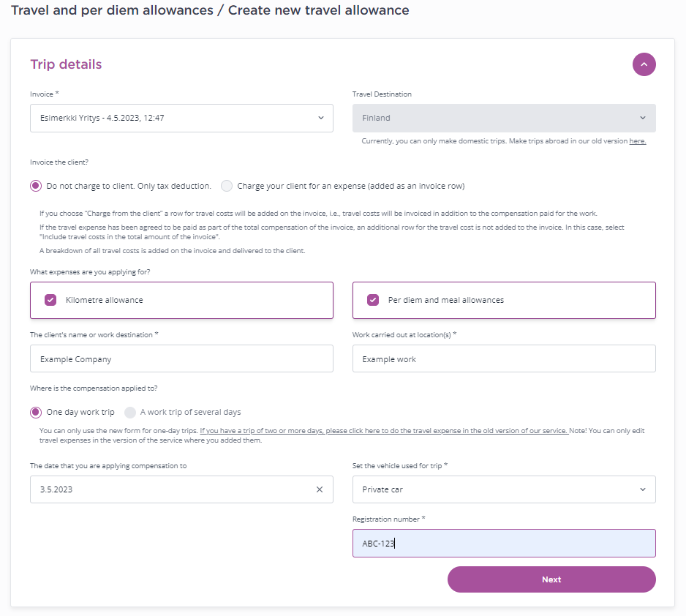Screen dimensions: 686x616
Task: Choose One day work trip option
Action: 36,412
